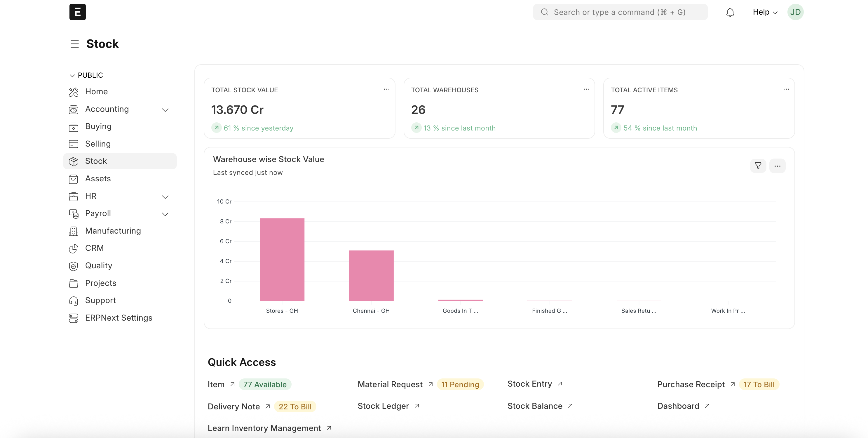Open the Stock Ledger link
The height and width of the screenshot is (438, 868).
pyautogui.click(x=383, y=406)
